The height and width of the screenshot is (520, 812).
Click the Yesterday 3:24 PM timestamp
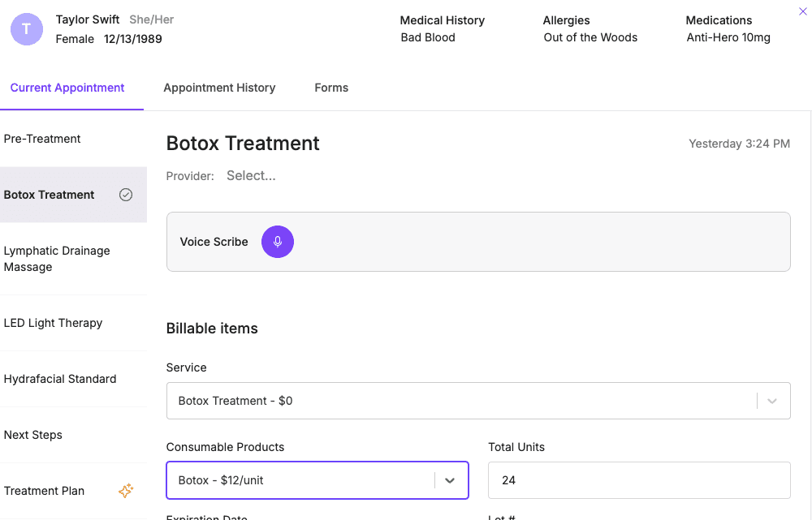pyautogui.click(x=739, y=143)
